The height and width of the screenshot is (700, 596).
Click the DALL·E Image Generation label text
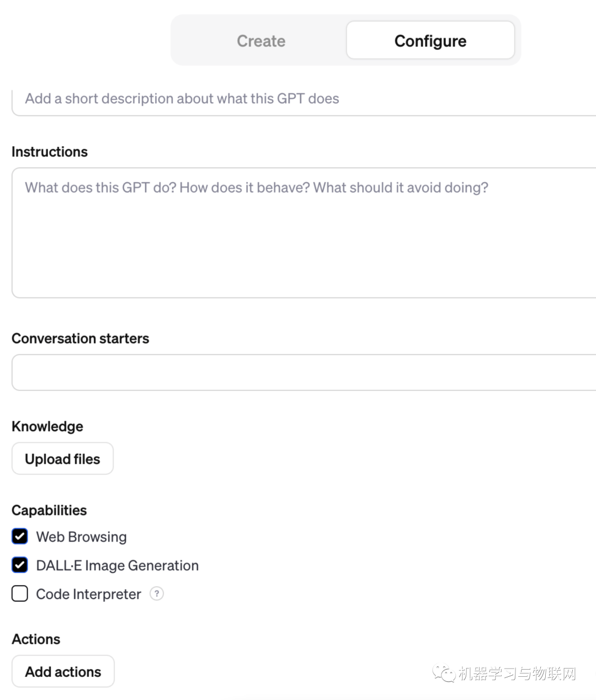tap(117, 566)
